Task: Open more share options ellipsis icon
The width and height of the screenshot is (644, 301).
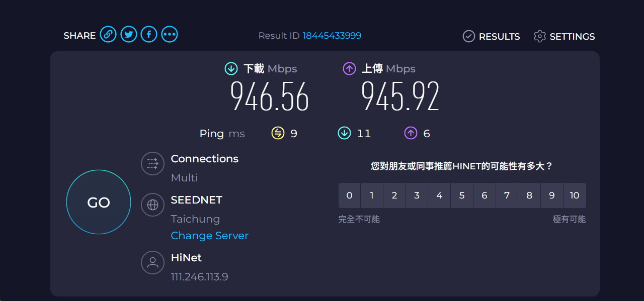Action: (x=170, y=35)
